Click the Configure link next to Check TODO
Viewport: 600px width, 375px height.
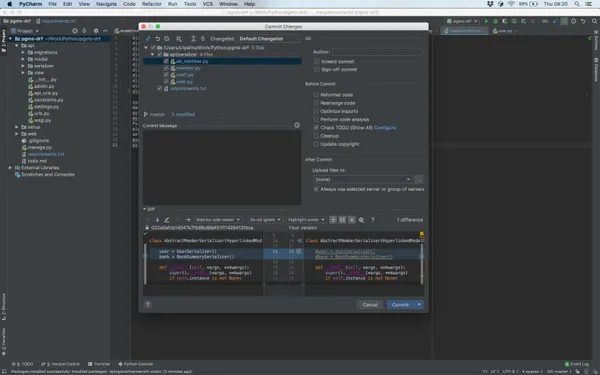tap(385, 127)
